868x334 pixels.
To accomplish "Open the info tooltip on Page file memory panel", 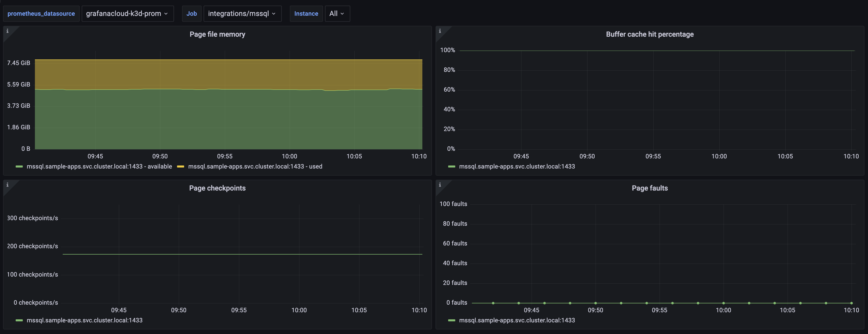I will coord(7,31).
